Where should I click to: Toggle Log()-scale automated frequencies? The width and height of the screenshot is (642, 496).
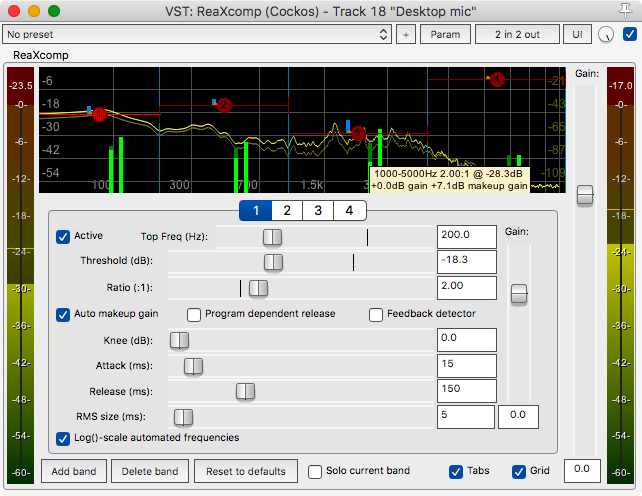tap(63, 439)
